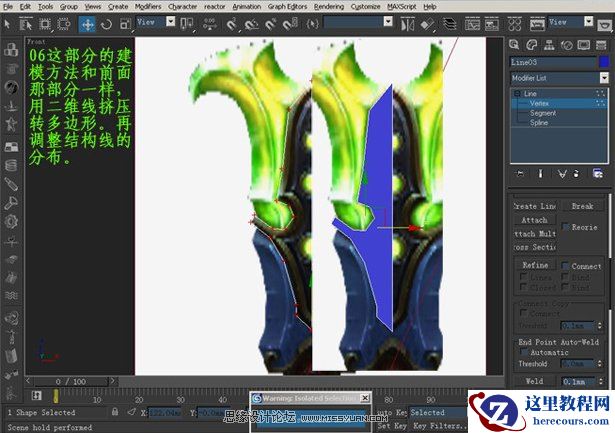Enable Connect checkbox next to Refine
The image size is (615, 433).
pos(565,266)
